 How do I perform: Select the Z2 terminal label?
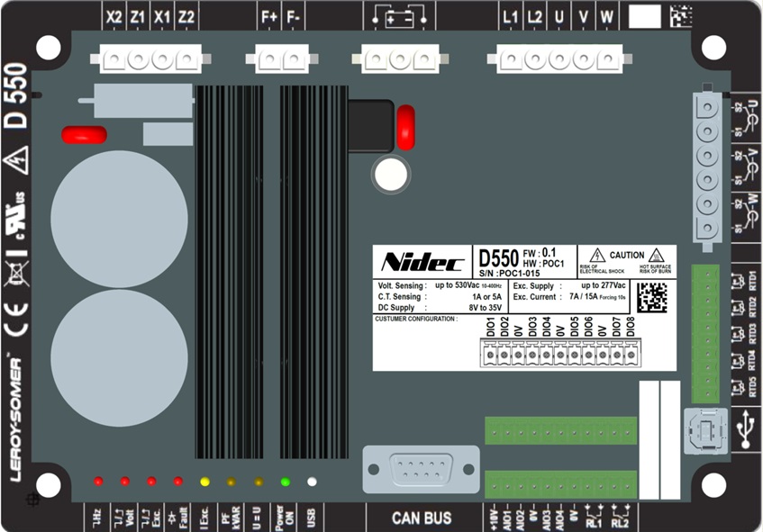coord(186,17)
